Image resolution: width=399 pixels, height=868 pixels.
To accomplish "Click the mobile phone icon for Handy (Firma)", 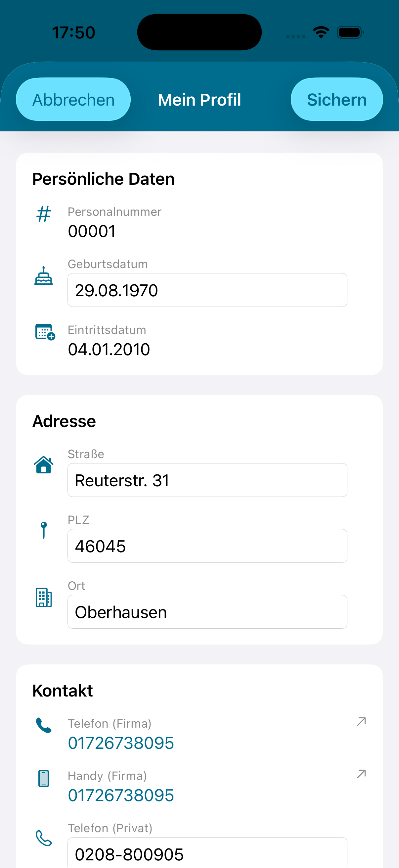I will (x=44, y=778).
